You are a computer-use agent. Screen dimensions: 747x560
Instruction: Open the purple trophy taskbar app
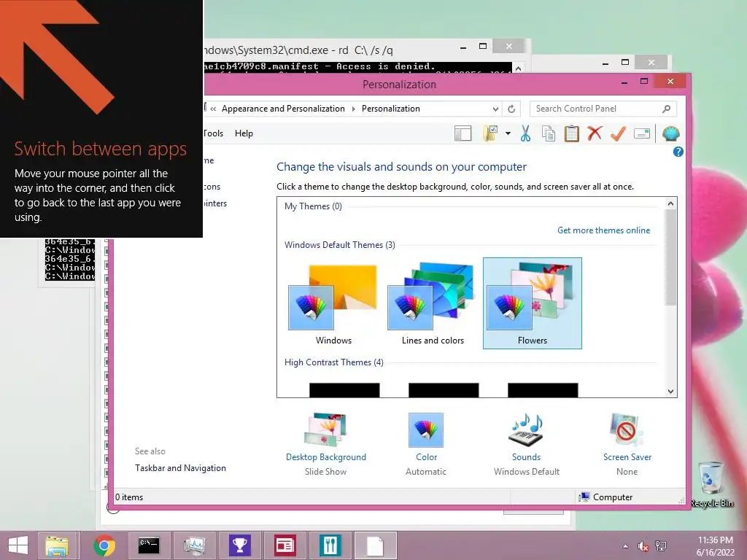239,545
